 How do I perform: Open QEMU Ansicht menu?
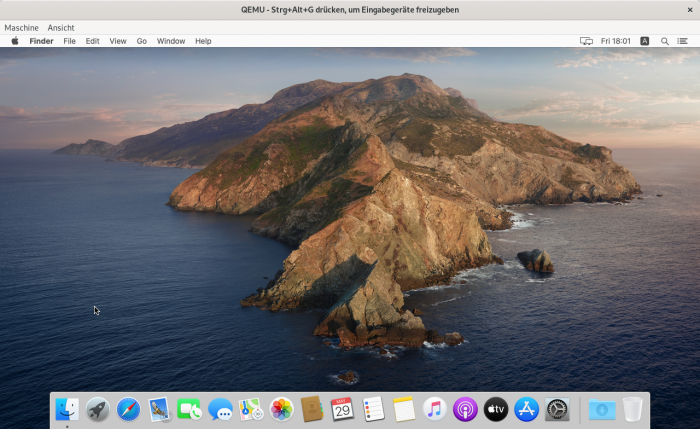[61, 28]
